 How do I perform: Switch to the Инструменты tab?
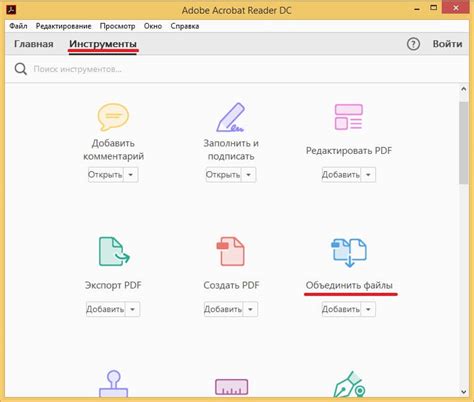pos(103,44)
